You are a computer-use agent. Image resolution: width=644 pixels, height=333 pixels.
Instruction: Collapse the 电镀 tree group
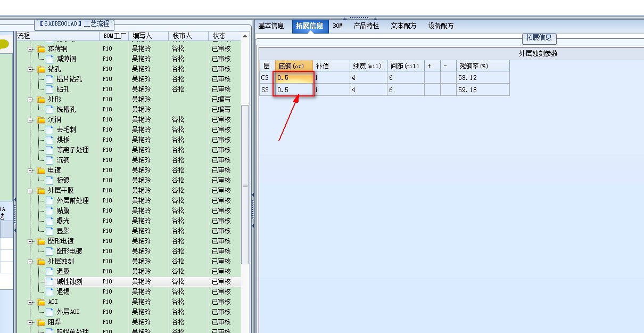31,170
